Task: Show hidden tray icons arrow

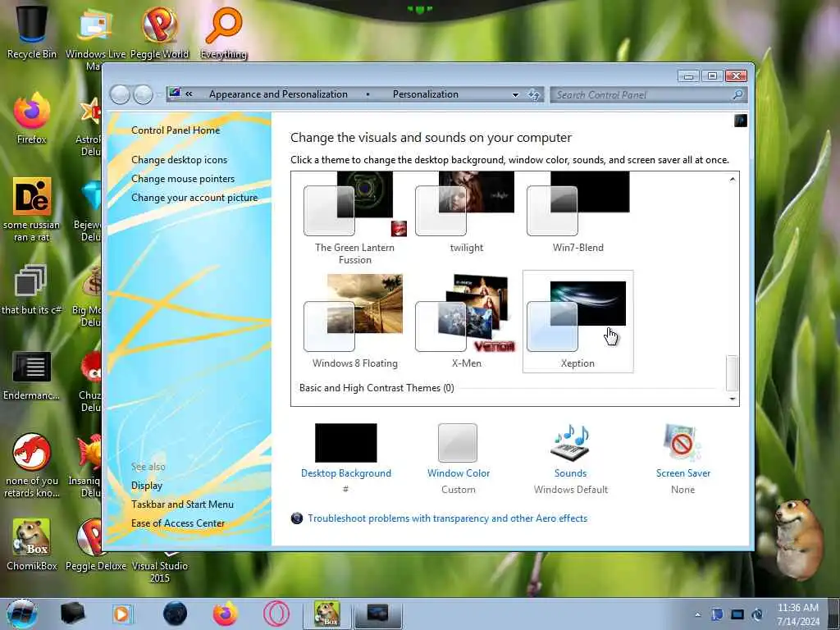Action: tap(697, 614)
